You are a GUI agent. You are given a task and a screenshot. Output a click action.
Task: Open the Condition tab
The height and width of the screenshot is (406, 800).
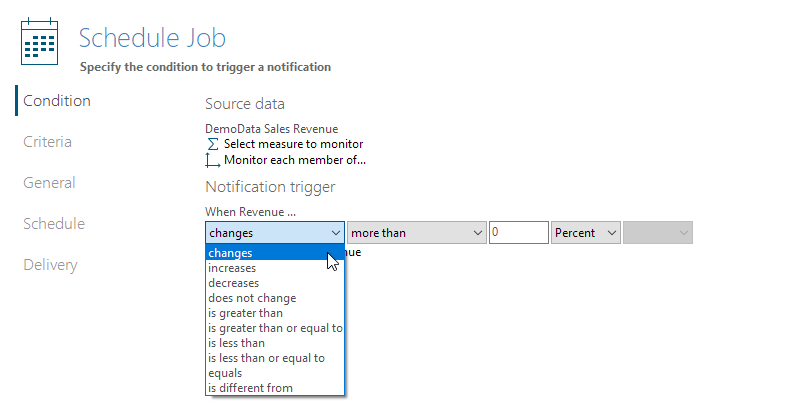[57, 100]
